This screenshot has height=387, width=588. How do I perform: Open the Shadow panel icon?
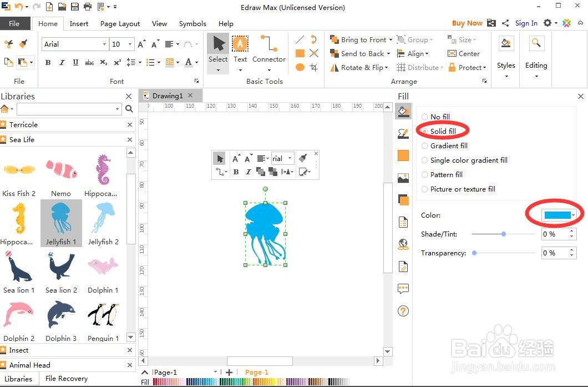tap(403, 155)
